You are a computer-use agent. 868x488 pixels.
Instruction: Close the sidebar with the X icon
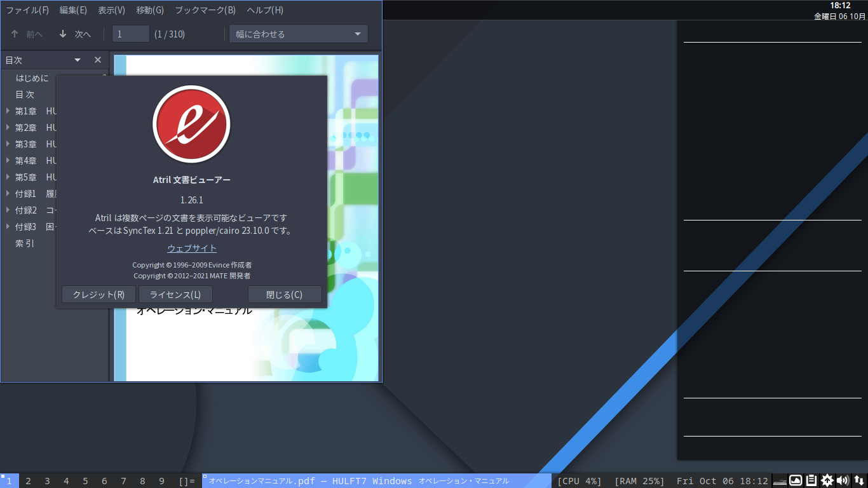[98, 60]
